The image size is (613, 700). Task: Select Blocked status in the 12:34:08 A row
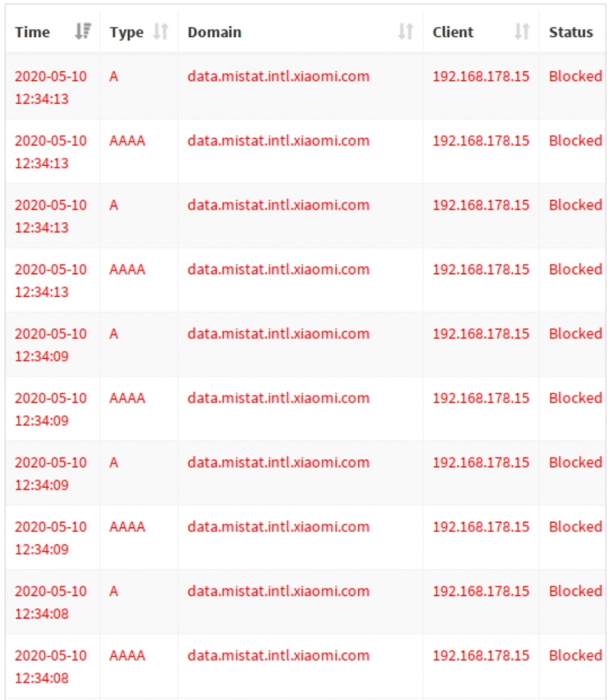point(575,591)
